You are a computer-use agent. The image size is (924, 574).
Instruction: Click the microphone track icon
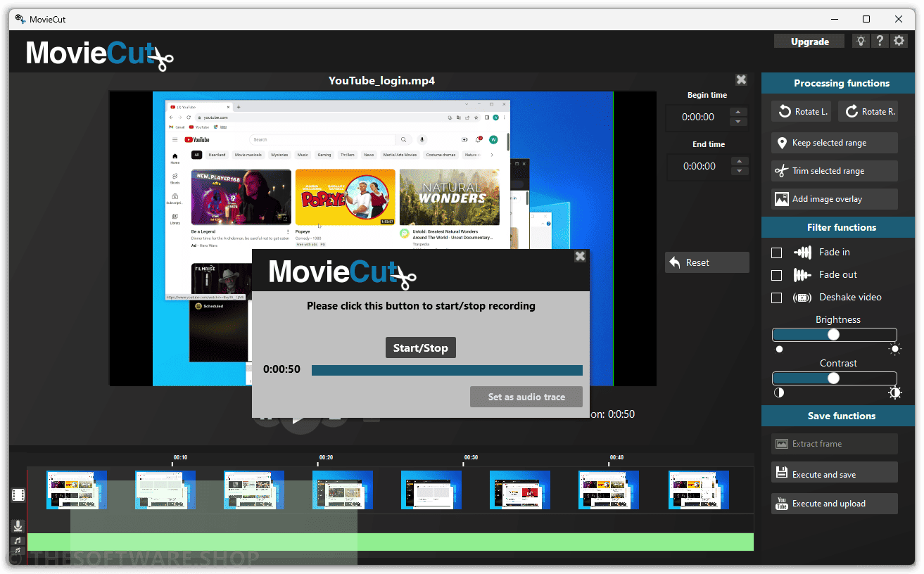tap(18, 525)
